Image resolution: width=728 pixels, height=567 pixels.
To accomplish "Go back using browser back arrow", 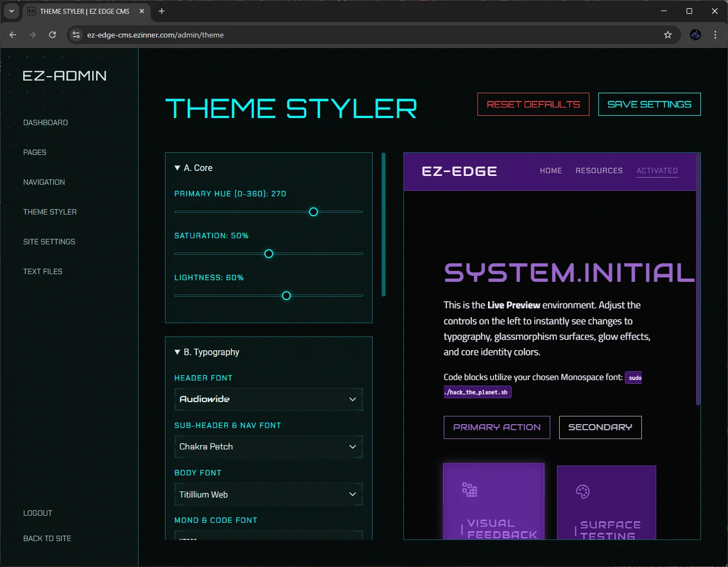I will (x=13, y=35).
